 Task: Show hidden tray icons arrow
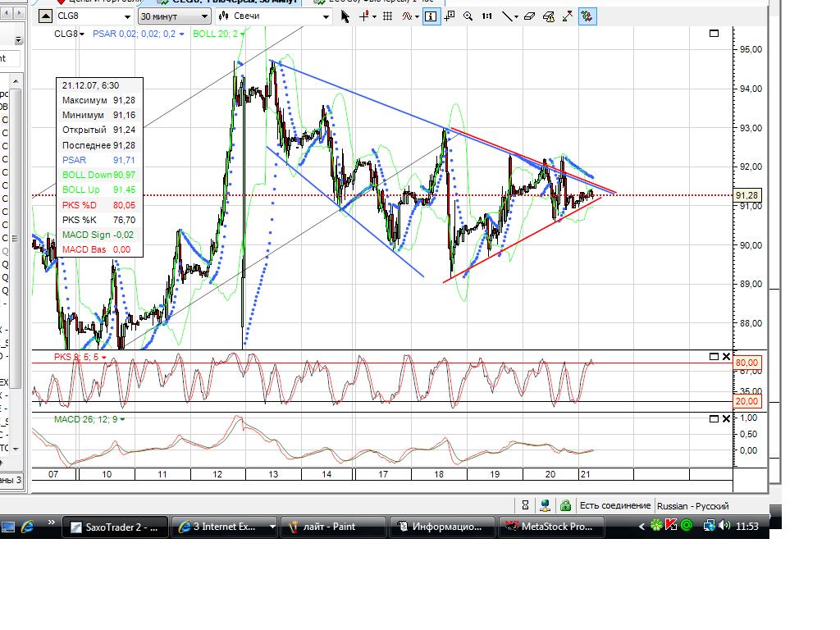coord(641,527)
